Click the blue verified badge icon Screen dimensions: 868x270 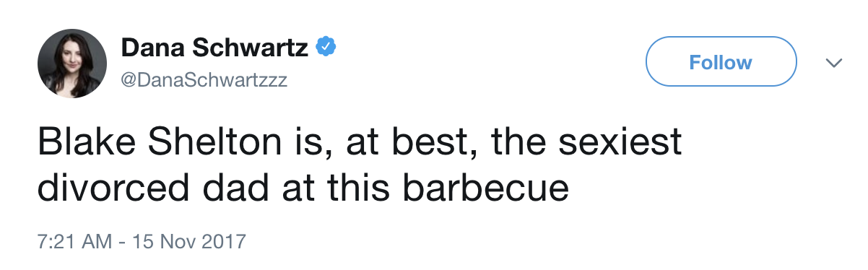point(328,48)
